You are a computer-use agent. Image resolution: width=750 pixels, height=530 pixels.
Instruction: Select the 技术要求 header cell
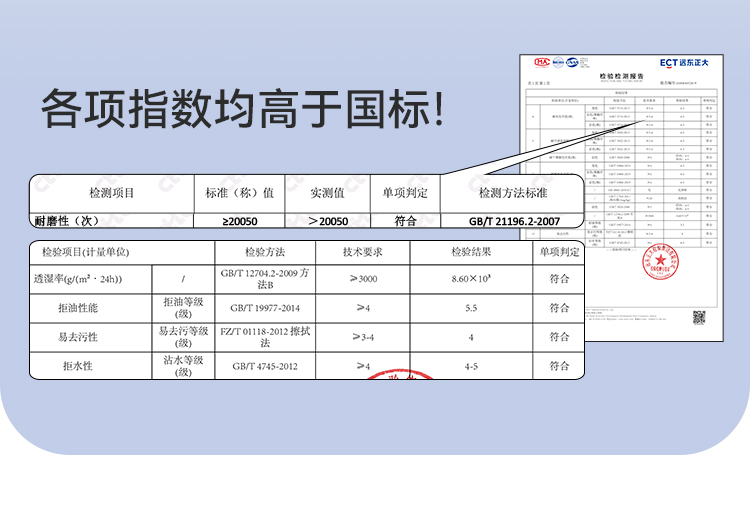[x=363, y=252]
